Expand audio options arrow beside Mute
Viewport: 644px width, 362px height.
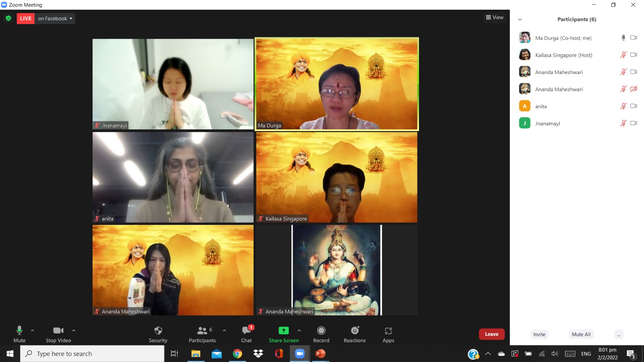coord(33,331)
